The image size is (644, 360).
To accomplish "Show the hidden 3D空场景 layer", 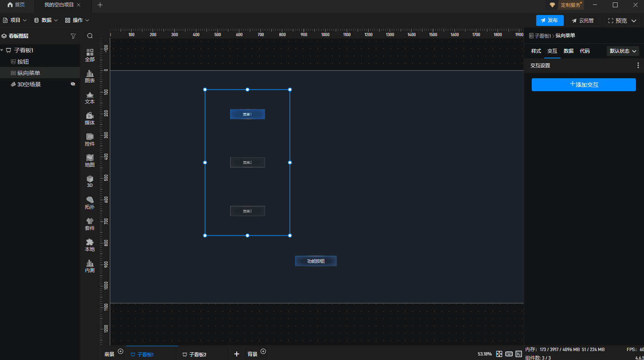I will 73,84.
